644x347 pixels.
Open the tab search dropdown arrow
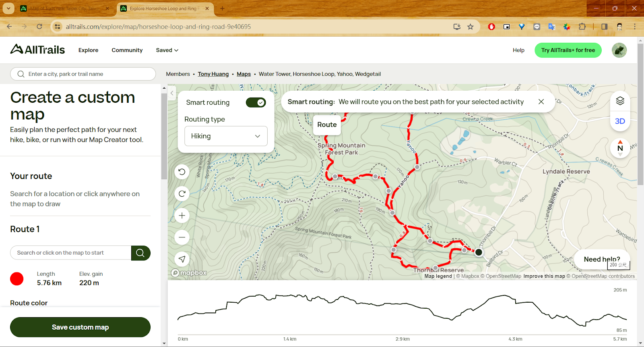coord(8,8)
